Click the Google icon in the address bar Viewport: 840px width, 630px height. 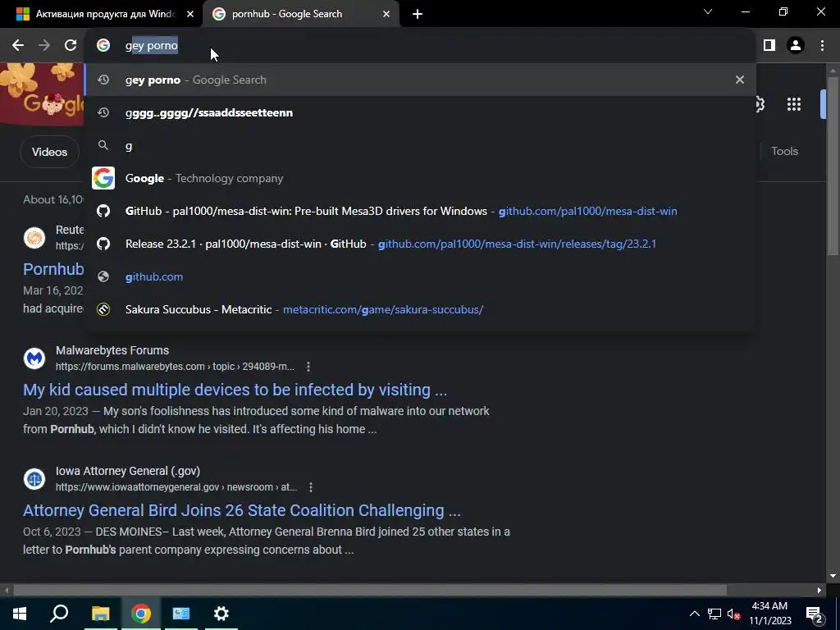pos(103,46)
